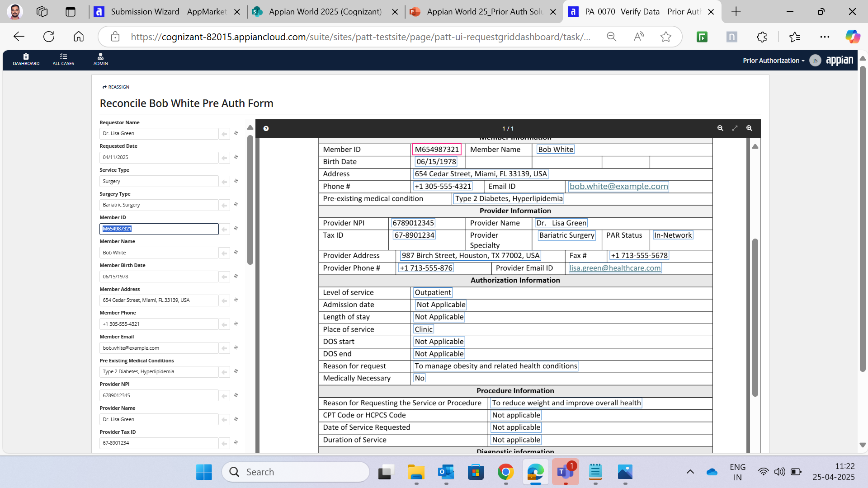Screen dimensions: 868x488
Task: Click crosshair select icon for Member Name
Action: coord(236,253)
